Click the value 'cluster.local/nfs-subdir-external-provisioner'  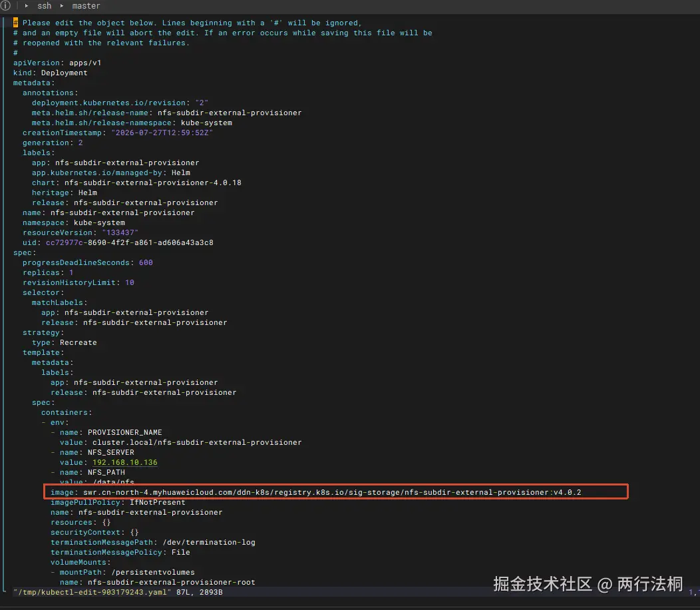point(197,442)
